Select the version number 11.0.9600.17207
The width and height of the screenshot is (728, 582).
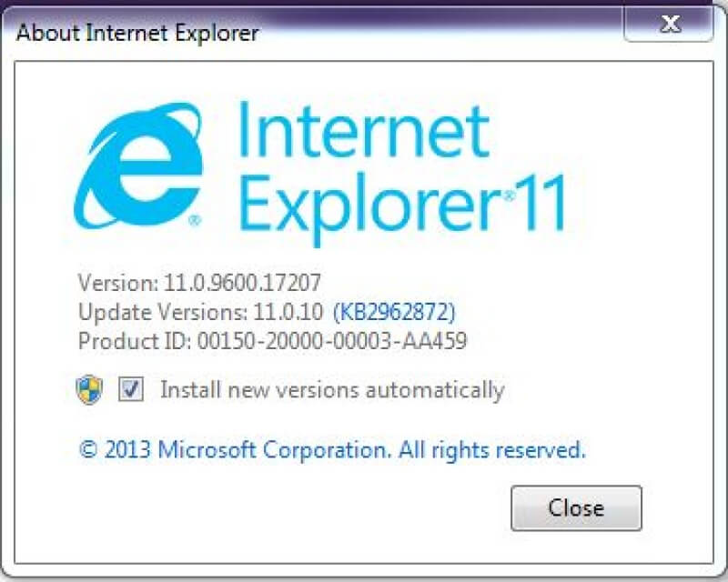(242, 282)
